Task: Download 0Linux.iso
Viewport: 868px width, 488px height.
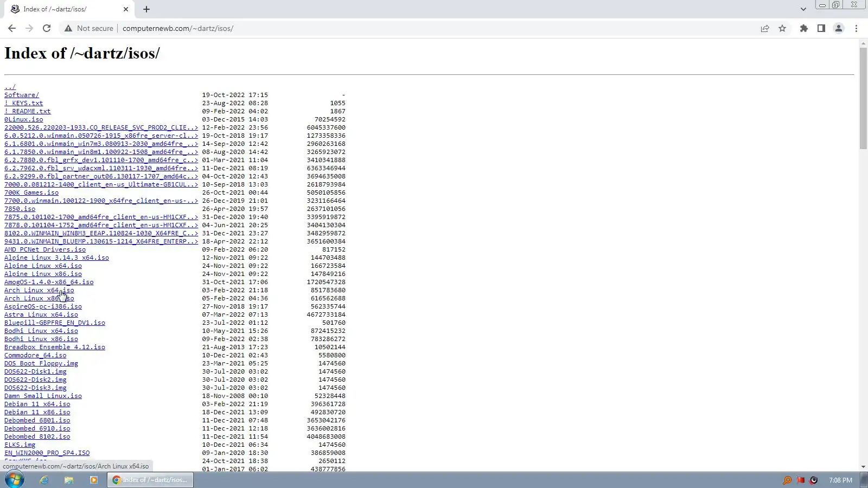Action: (x=23, y=119)
